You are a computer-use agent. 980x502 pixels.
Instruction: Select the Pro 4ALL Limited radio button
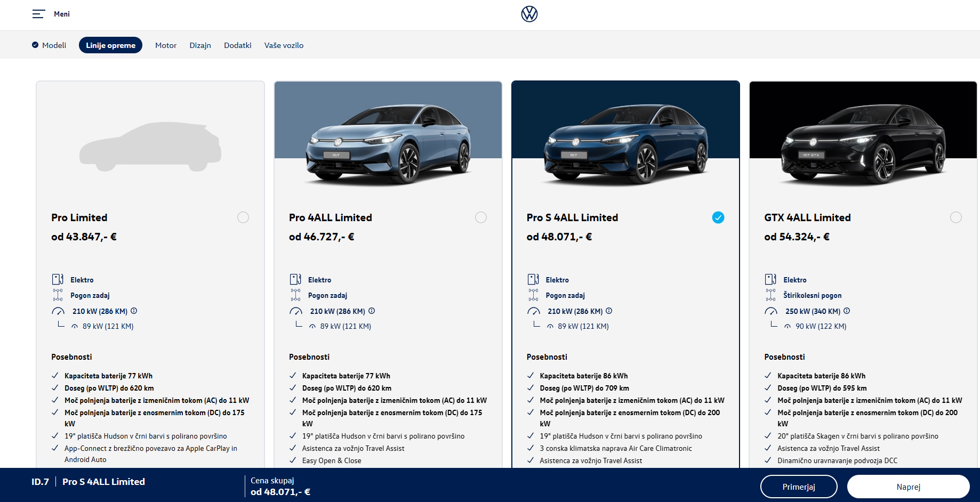click(x=481, y=217)
